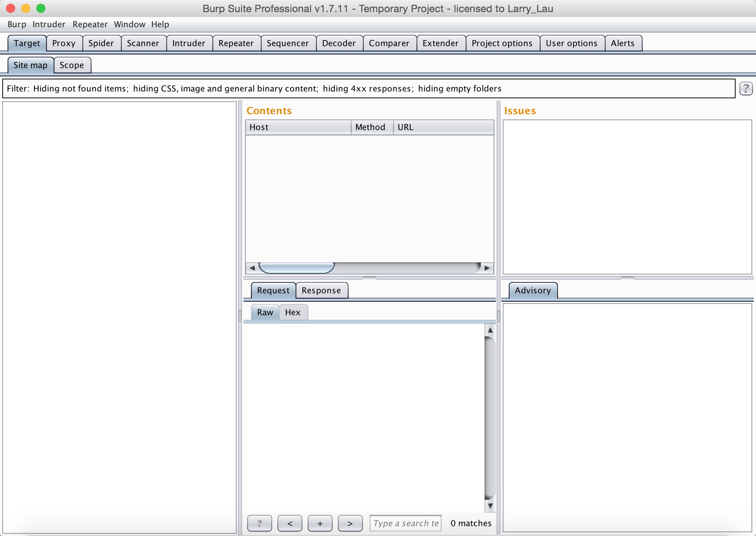756x536 pixels.
Task: Switch to the Spider tab
Action: pos(101,43)
